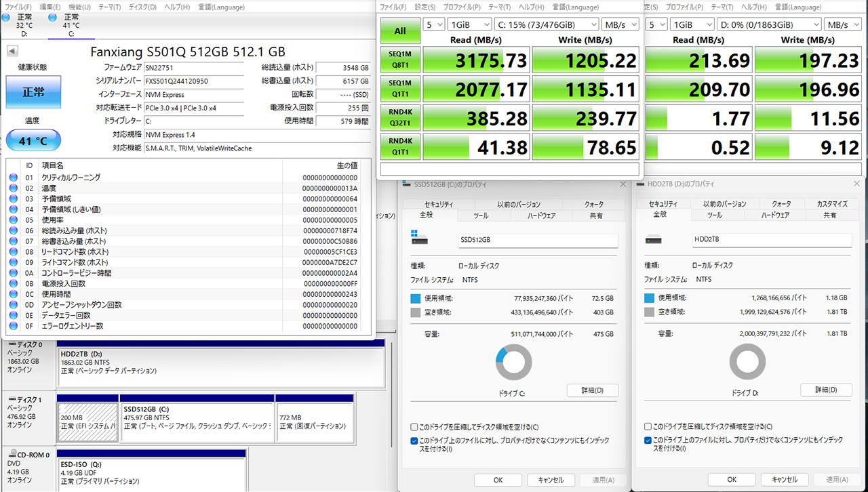Click status circle for 01 クリティカルワーニング

[x=14, y=178]
